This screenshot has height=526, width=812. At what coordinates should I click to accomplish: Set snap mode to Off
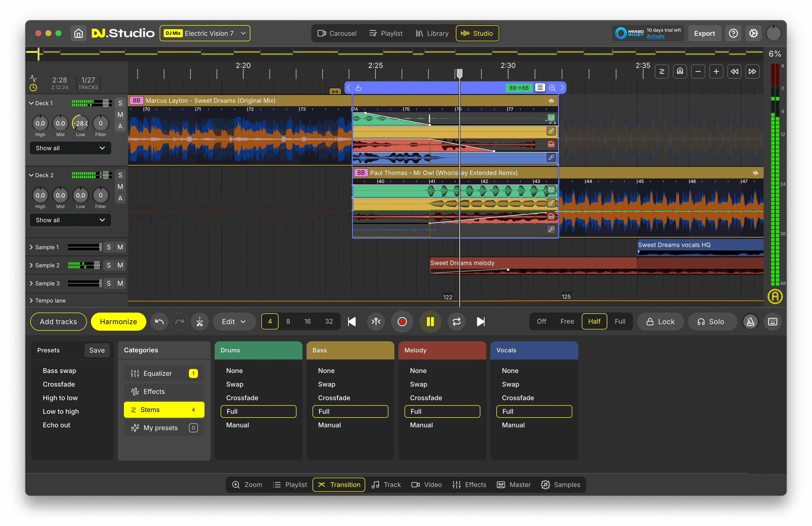(541, 321)
